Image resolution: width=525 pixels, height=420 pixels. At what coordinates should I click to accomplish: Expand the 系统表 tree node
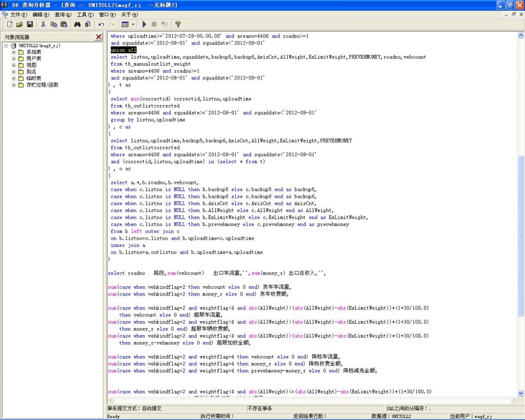(14, 52)
